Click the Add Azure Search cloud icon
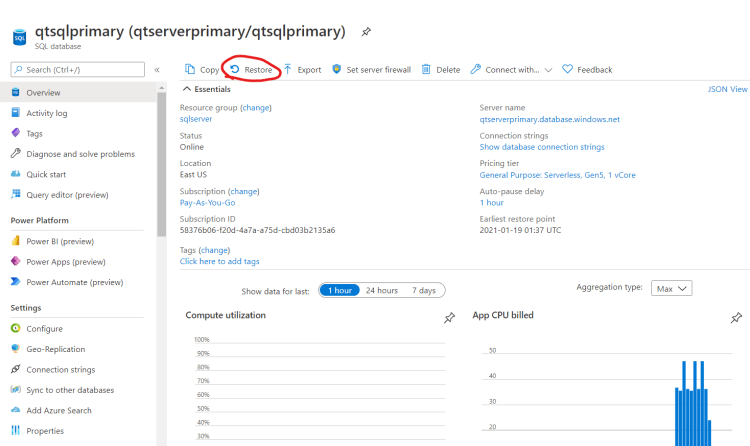Viewport: 750px width, 446px height. tap(16, 410)
